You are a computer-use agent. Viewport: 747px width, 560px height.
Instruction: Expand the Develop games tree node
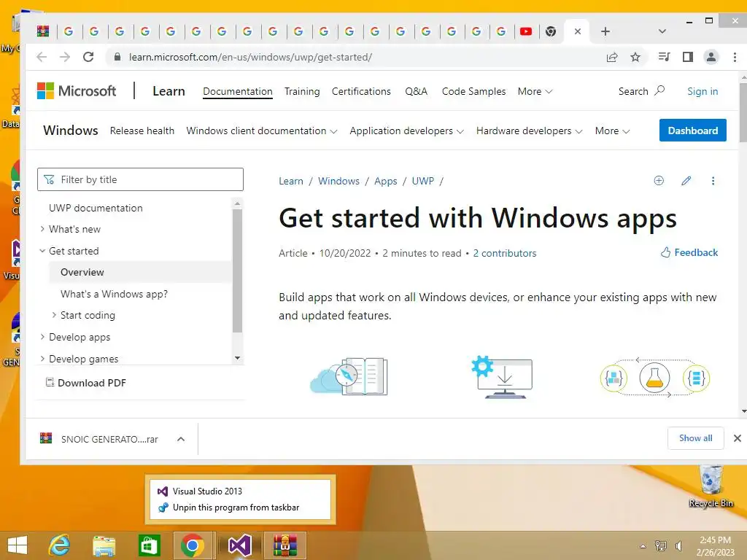point(42,359)
